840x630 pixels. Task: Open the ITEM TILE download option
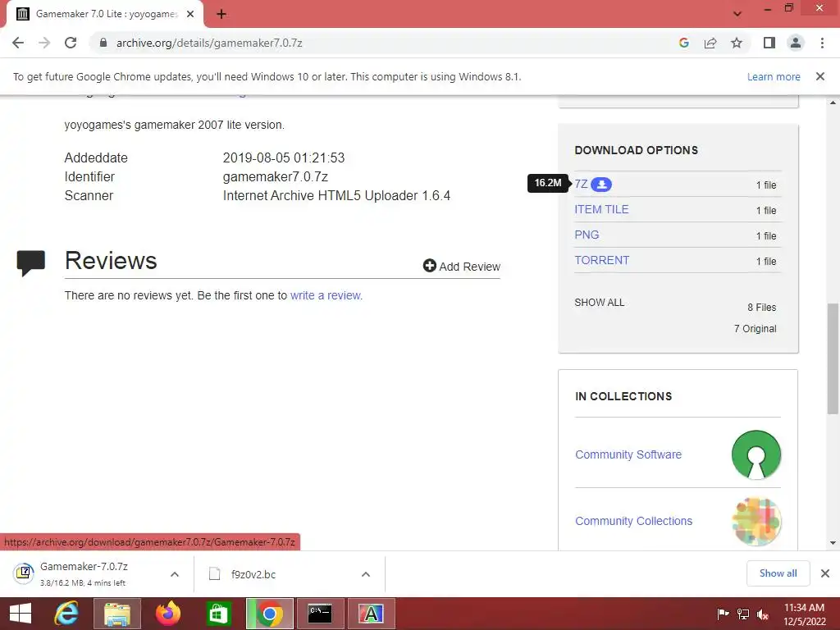(x=601, y=209)
